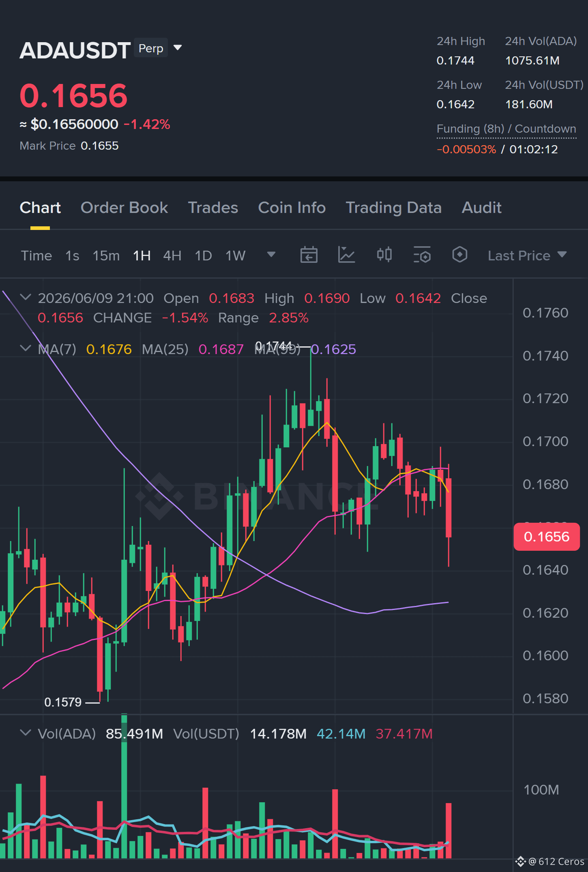The image size is (588, 872).
Task: Open the calendar date jump icon
Action: [x=309, y=255]
